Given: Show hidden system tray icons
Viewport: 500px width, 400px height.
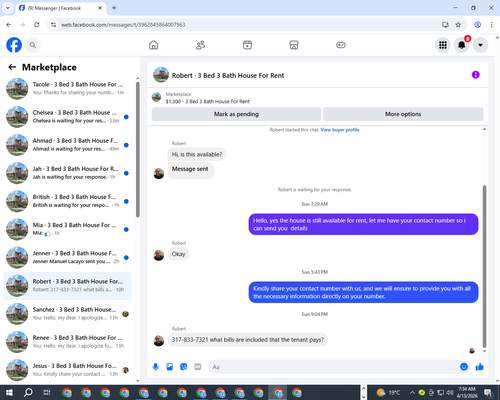Looking at the screenshot, I should [x=412, y=392].
